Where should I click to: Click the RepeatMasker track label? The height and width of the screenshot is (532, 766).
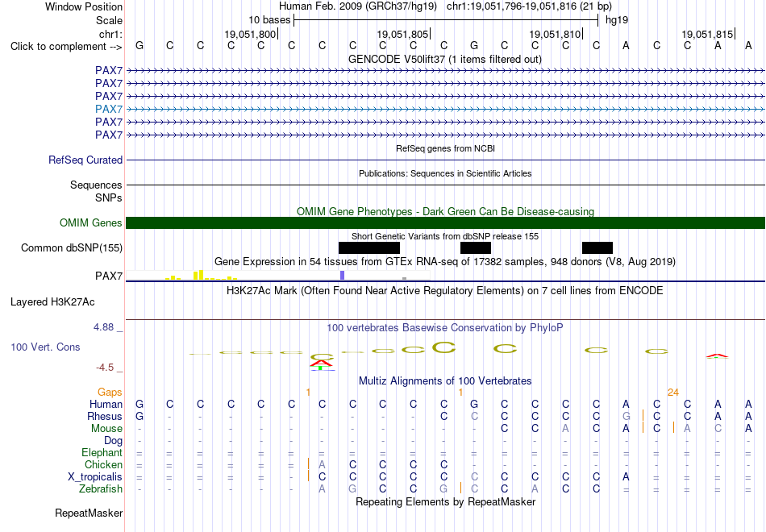tap(89, 513)
